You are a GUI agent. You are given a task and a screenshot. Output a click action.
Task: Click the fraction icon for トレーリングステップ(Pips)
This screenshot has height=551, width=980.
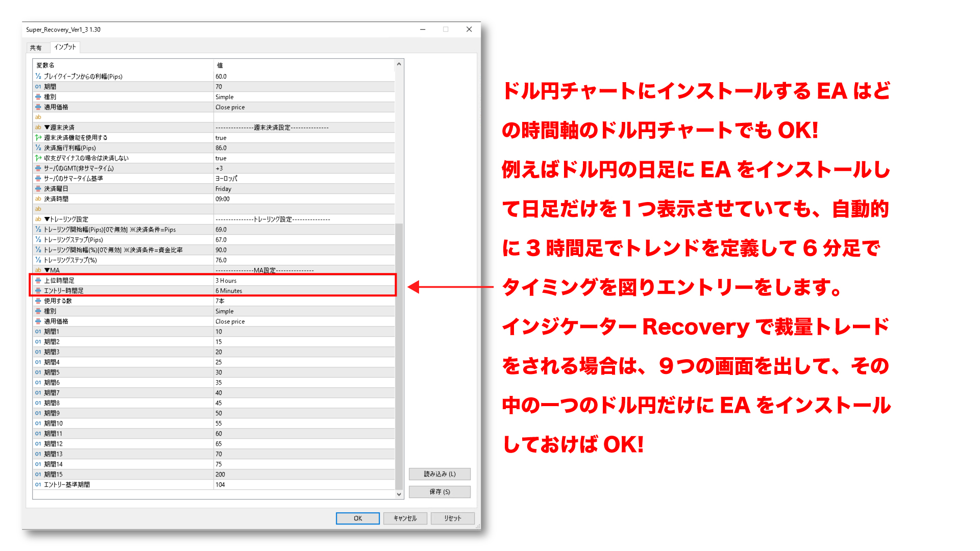click(38, 240)
